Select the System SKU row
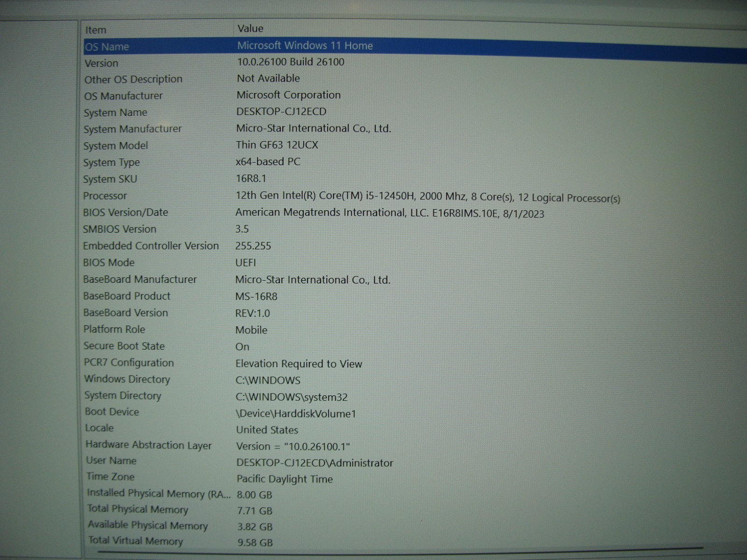This screenshot has width=747, height=560. [110, 179]
